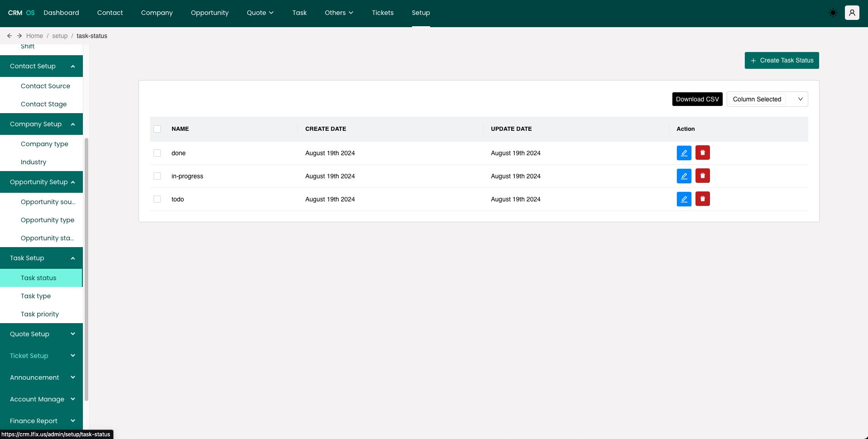
Task: Open the user profile avatar menu
Action: pyautogui.click(x=852, y=13)
